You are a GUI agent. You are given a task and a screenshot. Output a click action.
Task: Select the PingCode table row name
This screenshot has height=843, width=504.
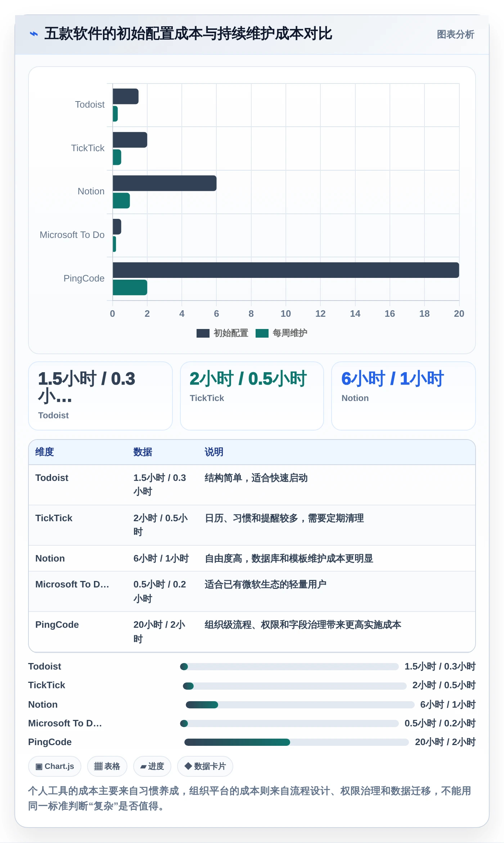pyautogui.click(x=57, y=625)
